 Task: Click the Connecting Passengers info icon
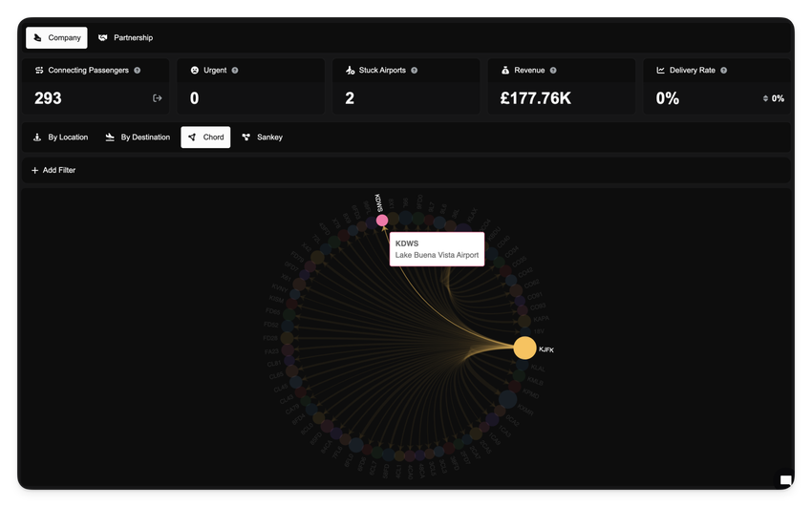(x=138, y=71)
